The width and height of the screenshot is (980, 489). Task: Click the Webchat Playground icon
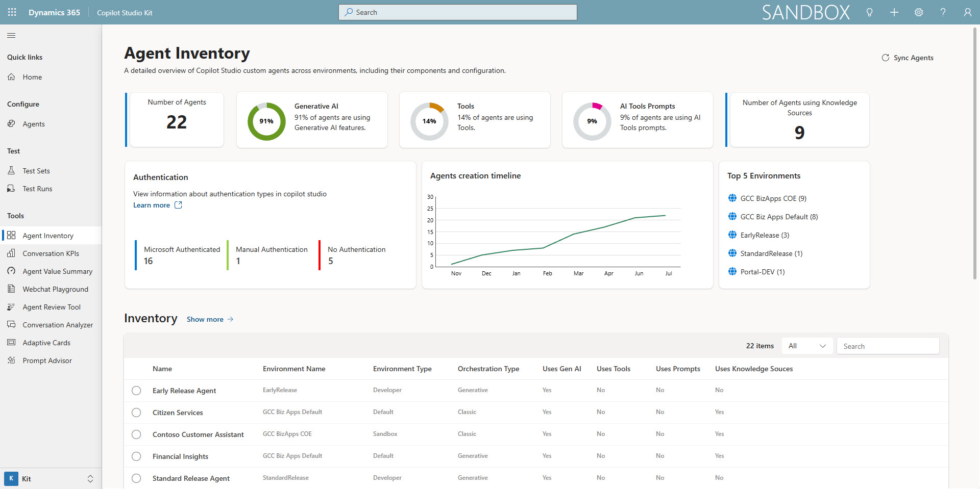pyautogui.click(x=11, y=289)
